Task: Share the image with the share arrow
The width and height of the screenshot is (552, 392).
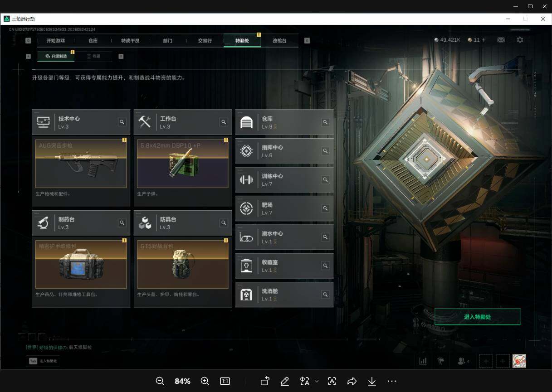Action: [352, 381]
